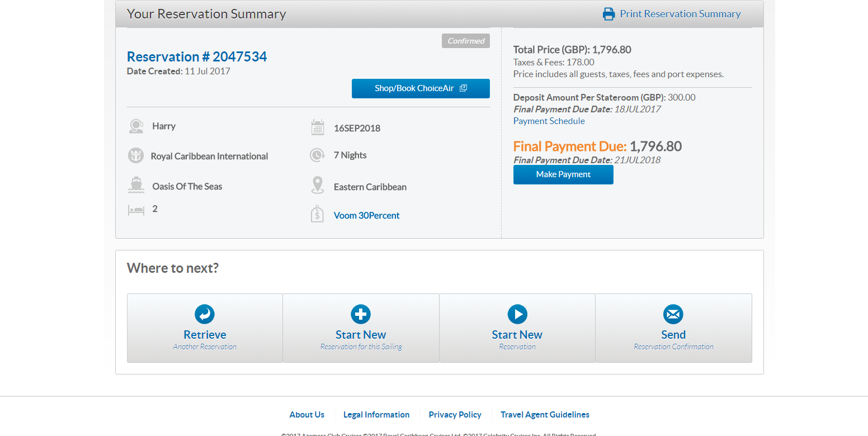Click the Total Price (GBP) 1,796.80 text

coord(572,50)
